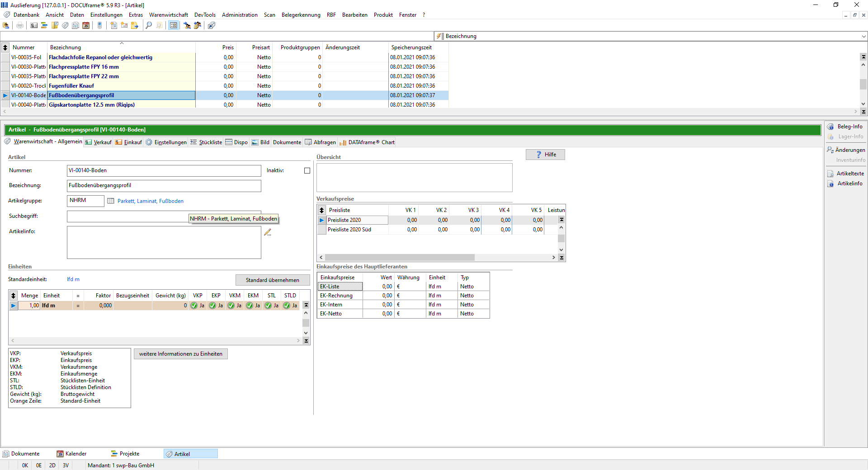Viewport: 868px width, 470px height.
Task: Click the price tag article toolbar icon
Action: click(x=65, y=25)
